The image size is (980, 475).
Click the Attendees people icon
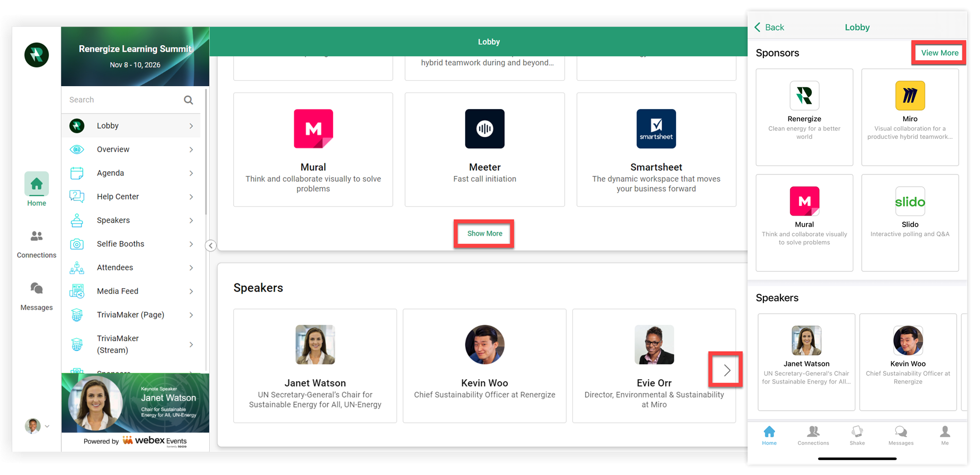(77, 268)
